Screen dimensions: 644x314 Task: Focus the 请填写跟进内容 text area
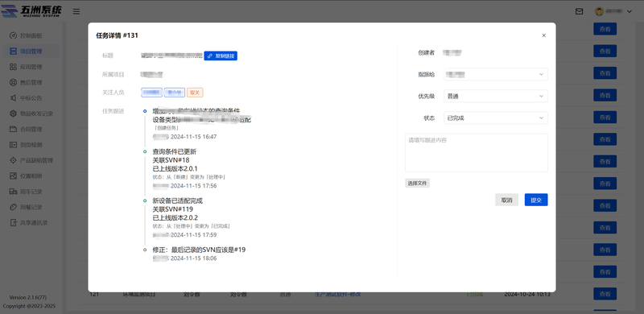point(476,152)
